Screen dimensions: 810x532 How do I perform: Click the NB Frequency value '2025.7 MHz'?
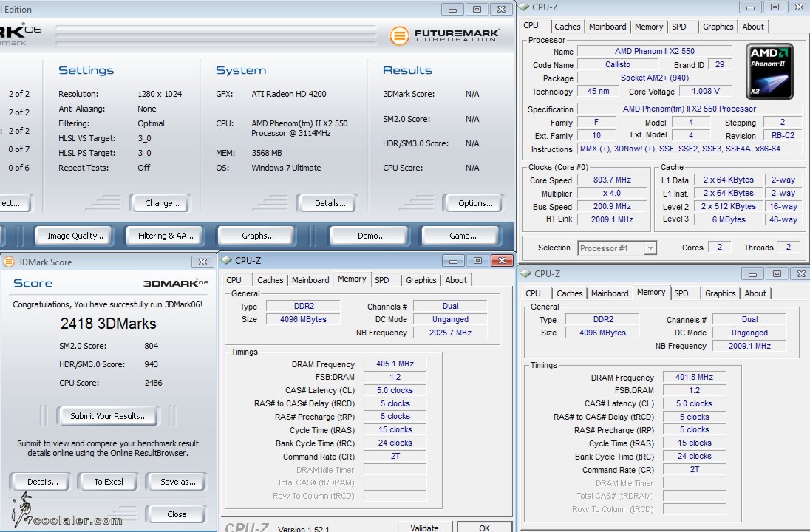click(450, 332)
